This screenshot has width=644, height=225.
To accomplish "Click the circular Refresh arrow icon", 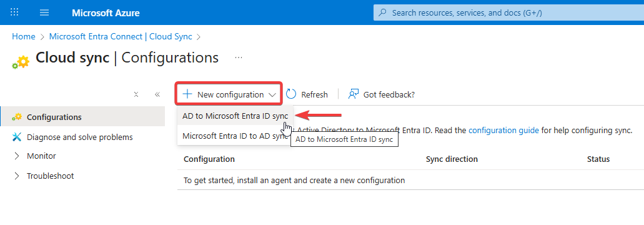I will tap(291, 94).
